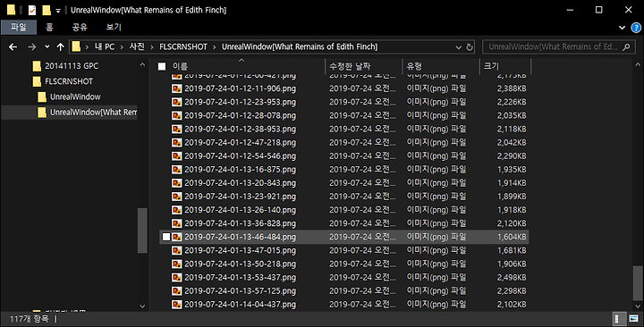This screenshot has width=644, height=327.
Task: Switch to large icons view icon
Action: 634,319
